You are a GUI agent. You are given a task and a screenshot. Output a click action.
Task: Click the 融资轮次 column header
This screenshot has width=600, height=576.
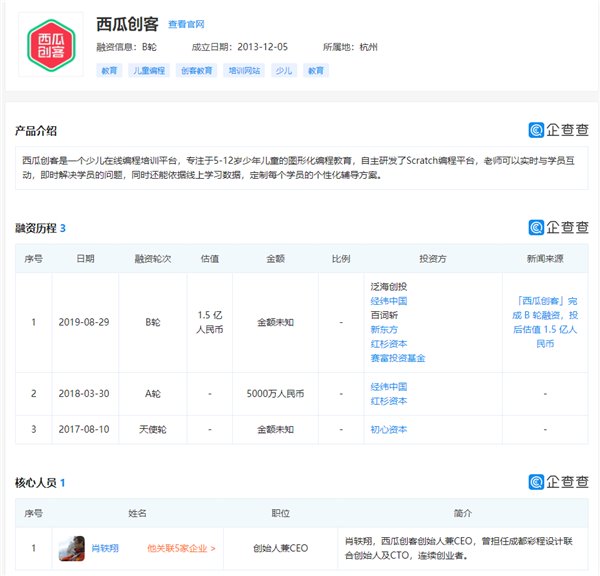(153, 259)
